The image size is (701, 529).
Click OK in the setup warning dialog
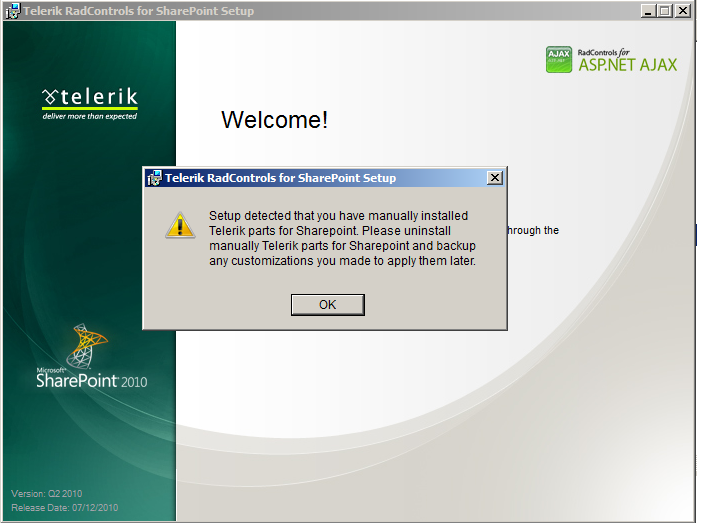point(328,305)
